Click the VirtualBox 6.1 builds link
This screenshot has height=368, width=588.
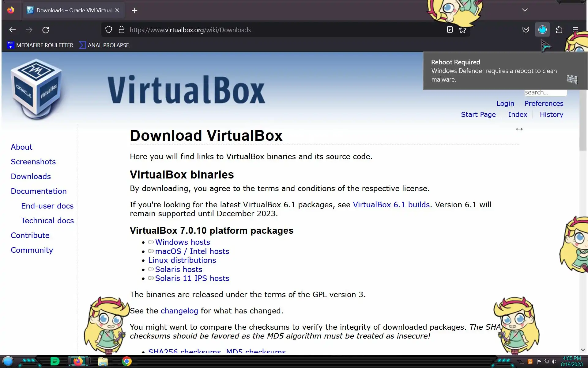coord(391,205)
